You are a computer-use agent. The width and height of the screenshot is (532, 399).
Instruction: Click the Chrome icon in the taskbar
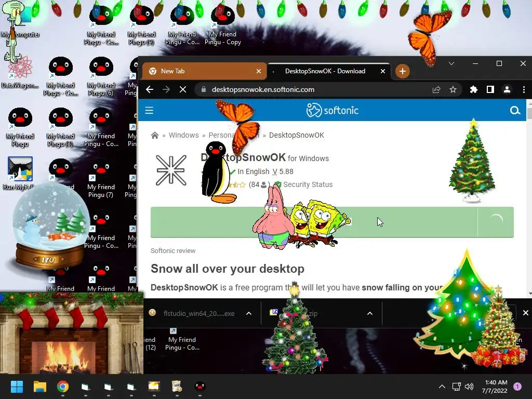62,387
